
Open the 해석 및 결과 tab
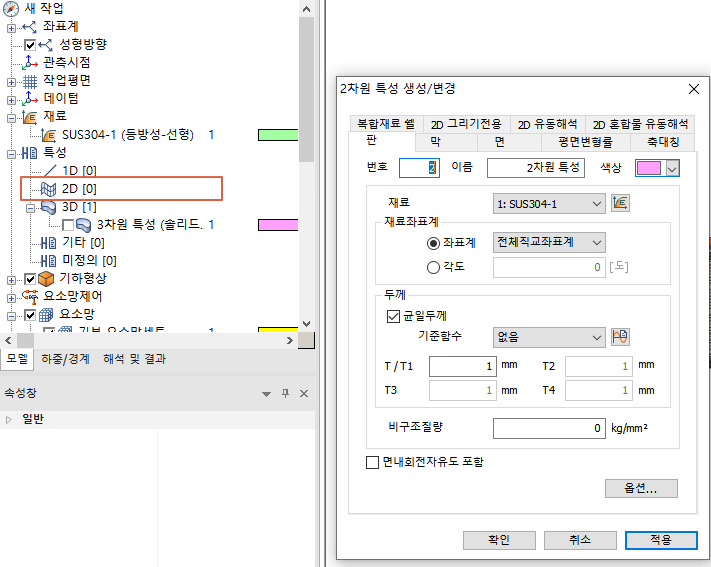pyautogui.click(x=135, y=359)
